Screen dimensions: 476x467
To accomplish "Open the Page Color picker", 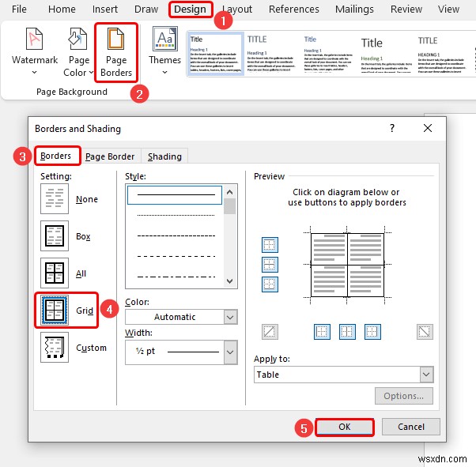I will click(78, 51).
